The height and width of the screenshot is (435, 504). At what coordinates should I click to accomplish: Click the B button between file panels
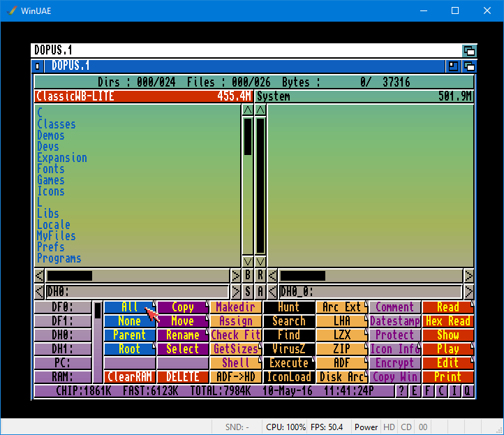click(247, 276)
